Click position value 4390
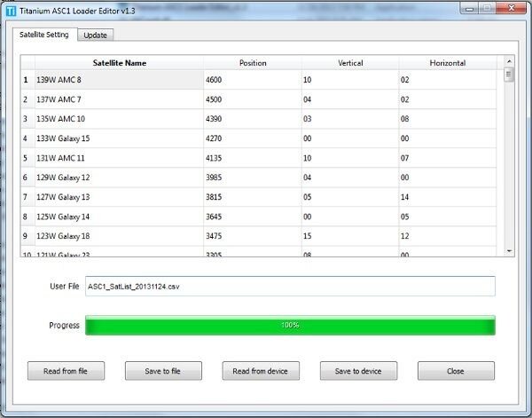The image size is (532, 418). [x=253, y=119]
